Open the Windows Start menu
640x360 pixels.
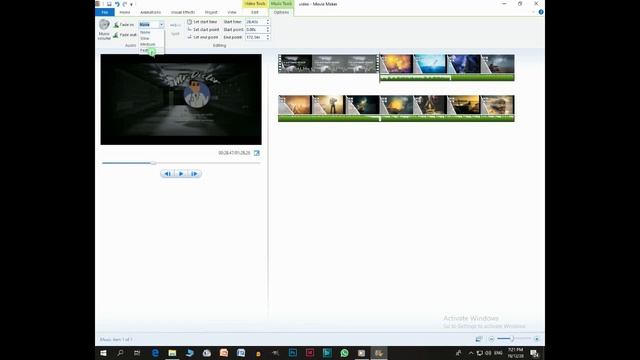coord(103,353)
